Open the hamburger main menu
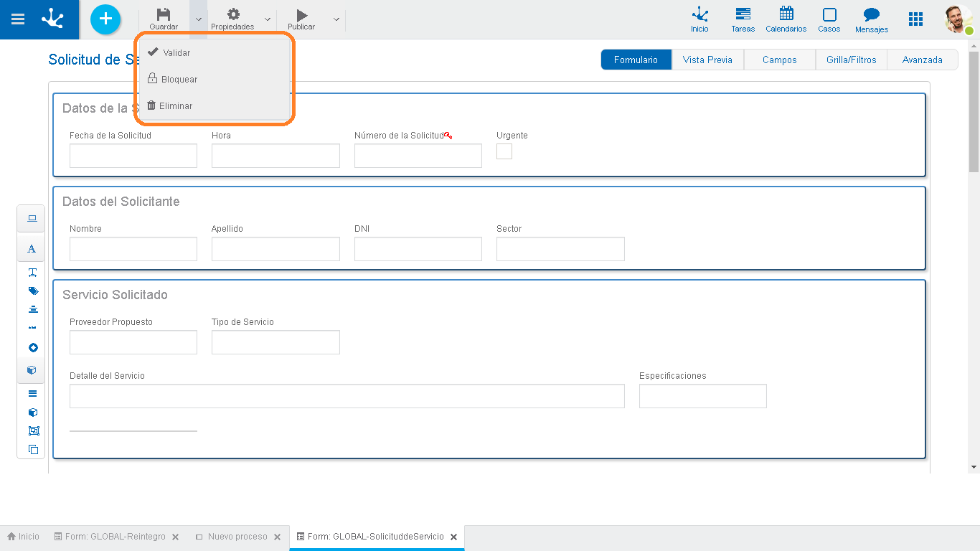 (18, 19)
